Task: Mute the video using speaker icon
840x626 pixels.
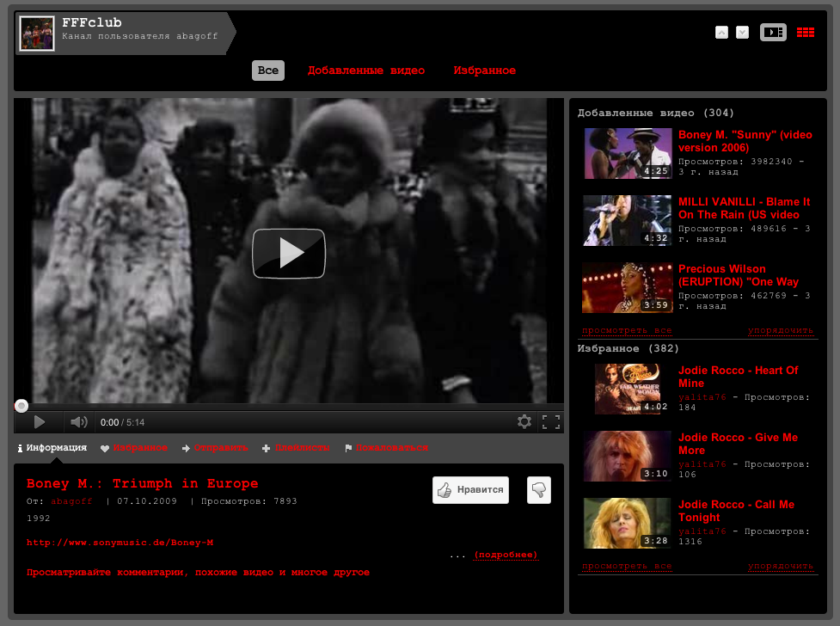Action: [x=79, y=422]
